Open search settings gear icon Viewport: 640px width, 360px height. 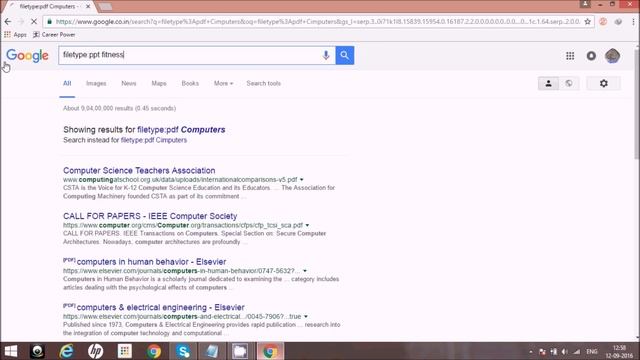[604, 83]
